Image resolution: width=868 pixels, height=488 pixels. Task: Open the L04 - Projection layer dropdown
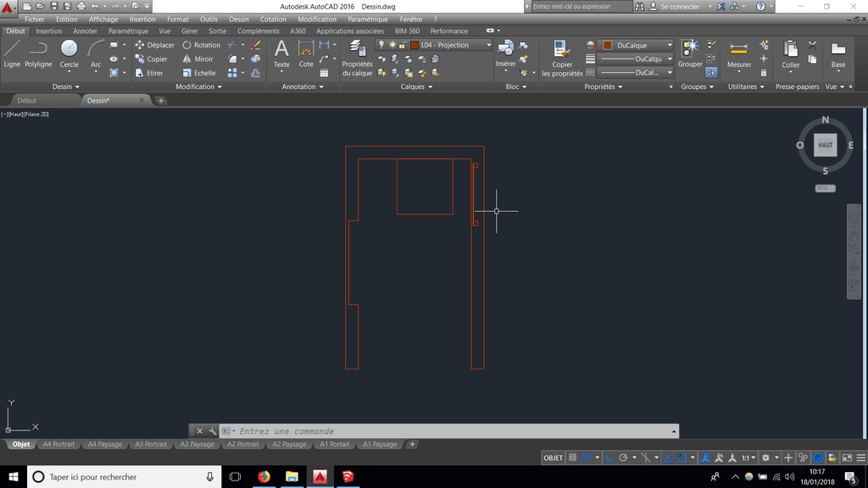[489, 45]
